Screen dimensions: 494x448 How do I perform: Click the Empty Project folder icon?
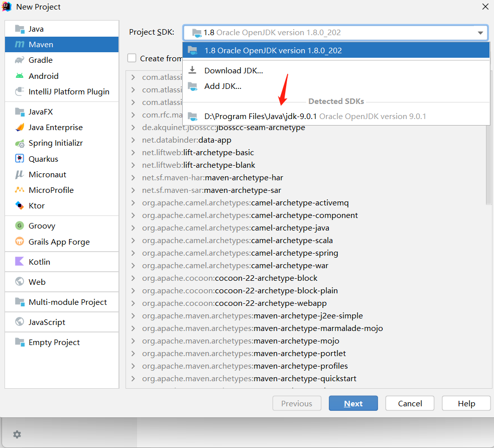click(20, 342)
